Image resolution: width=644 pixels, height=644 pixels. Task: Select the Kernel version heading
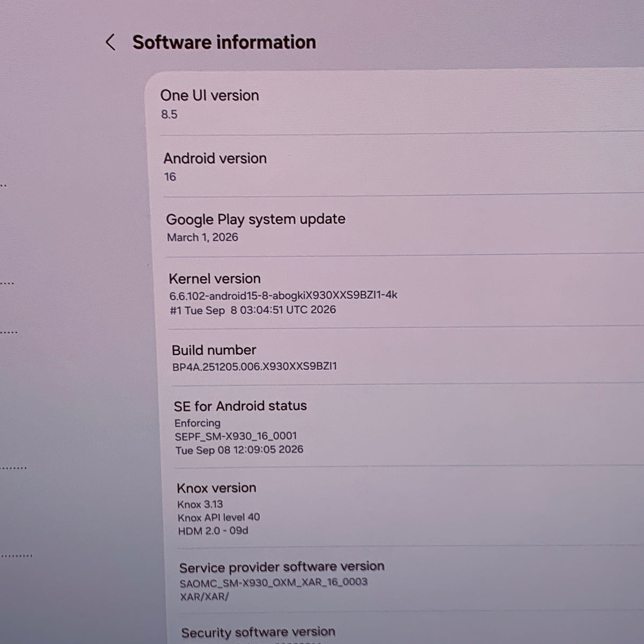tap(215, 279)
